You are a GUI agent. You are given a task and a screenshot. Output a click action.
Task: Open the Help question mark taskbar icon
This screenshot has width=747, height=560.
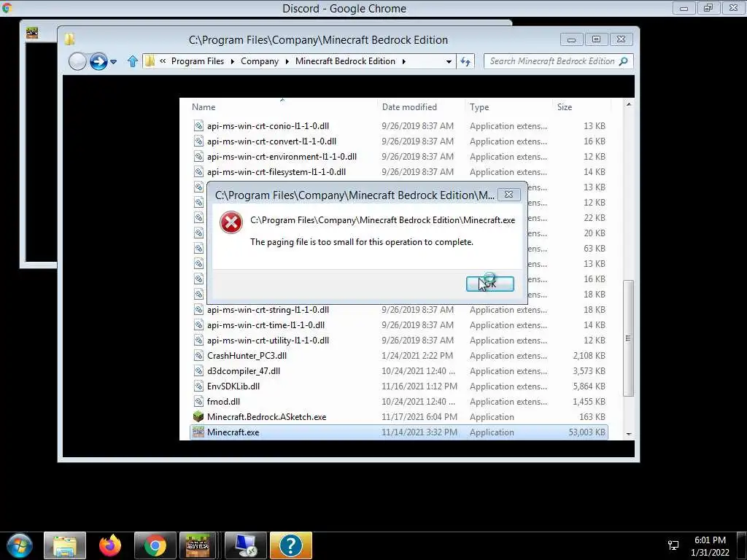291,545
